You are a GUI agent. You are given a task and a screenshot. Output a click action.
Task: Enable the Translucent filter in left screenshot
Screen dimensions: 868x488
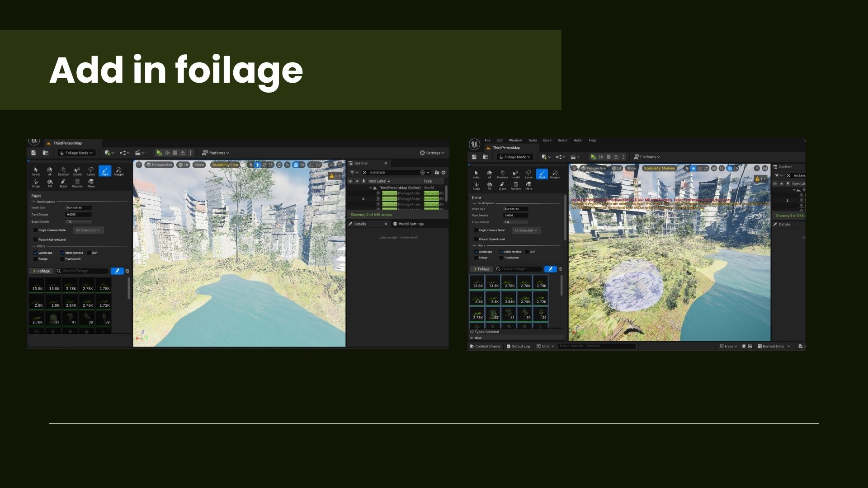pyautogui.click(x=62, y=259)
